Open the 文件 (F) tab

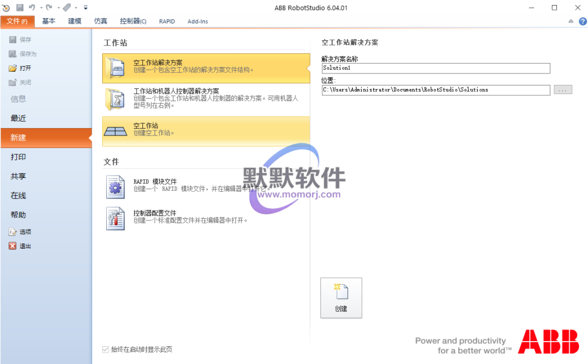(17, 21)
